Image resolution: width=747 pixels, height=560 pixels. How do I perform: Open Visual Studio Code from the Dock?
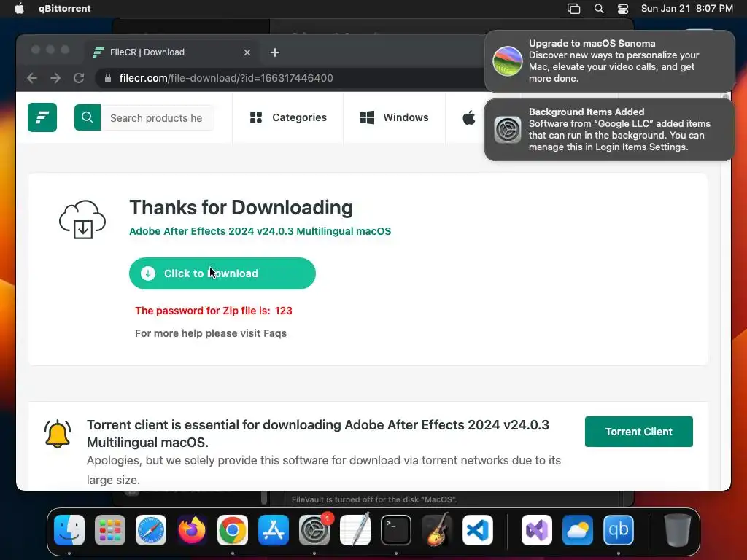pos(477,530)
